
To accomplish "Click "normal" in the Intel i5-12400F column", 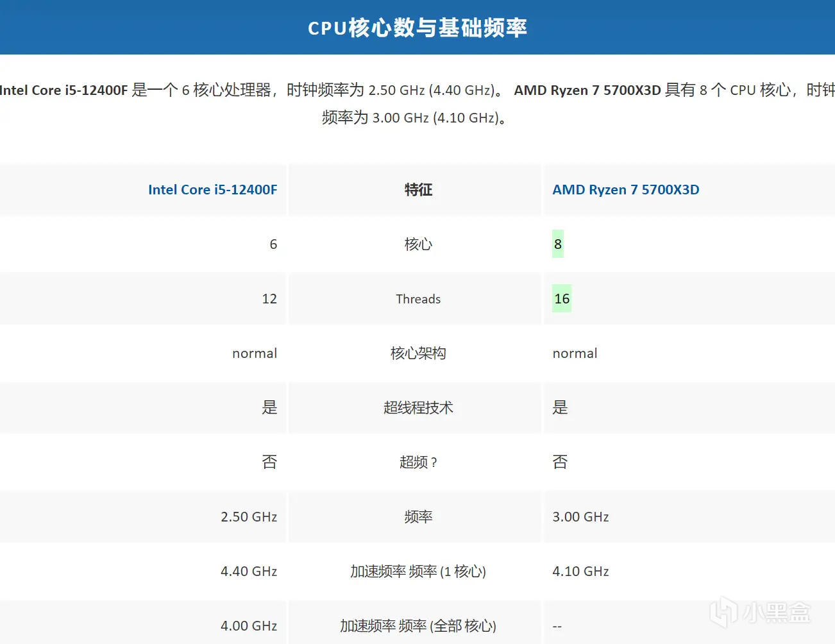I will click(255, 353).
